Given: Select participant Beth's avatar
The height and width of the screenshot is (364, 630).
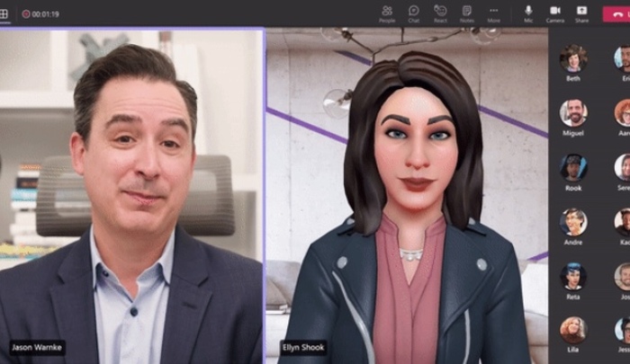Looking at the screenshot, I should pos(573,58).
